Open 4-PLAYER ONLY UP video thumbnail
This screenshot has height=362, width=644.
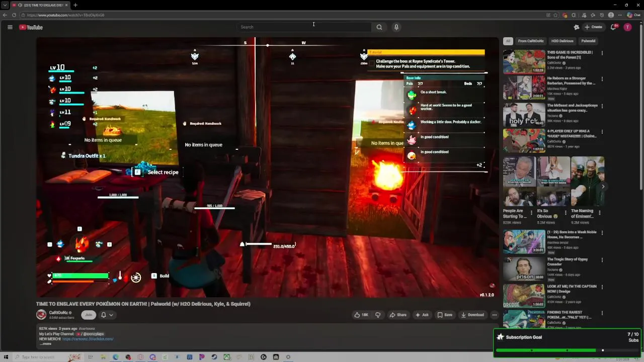pos(524,141)
